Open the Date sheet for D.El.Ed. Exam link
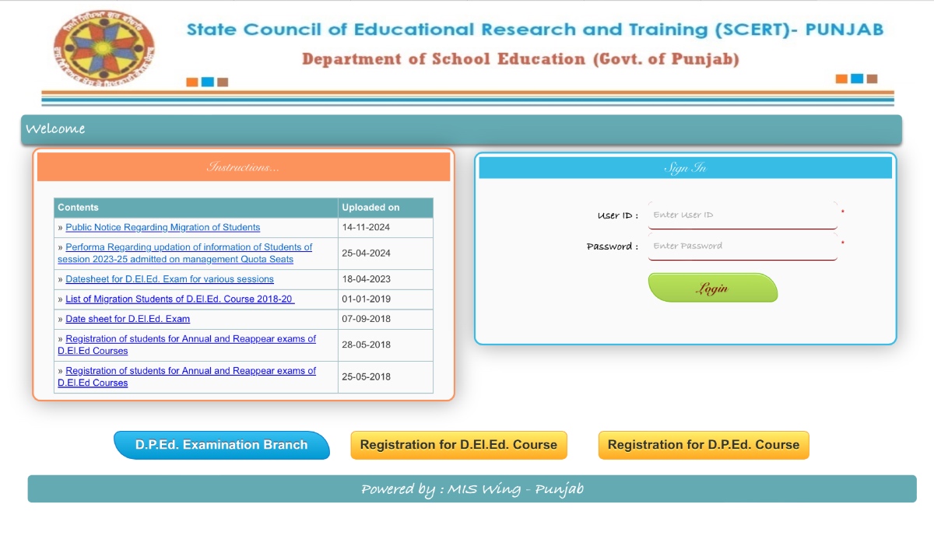Image resolution: width=934 pixels, height=560 pixels. (128, 319)
